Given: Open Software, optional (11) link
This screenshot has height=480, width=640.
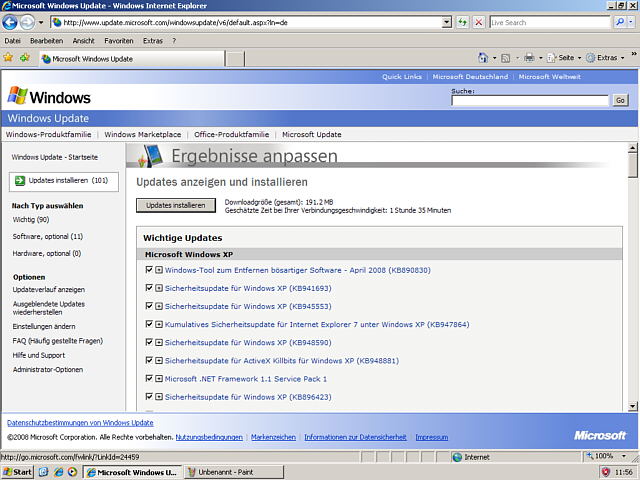Looking at the screenshot, I should [x=47, y=236].
